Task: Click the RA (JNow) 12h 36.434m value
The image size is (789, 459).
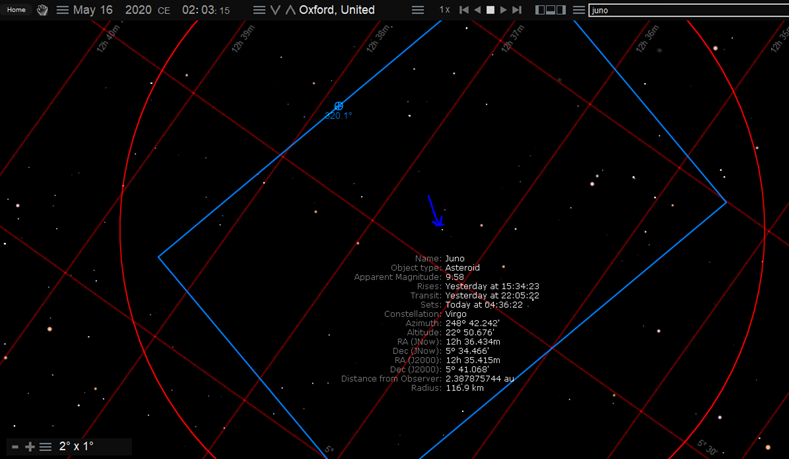Action: click(473, 342)
